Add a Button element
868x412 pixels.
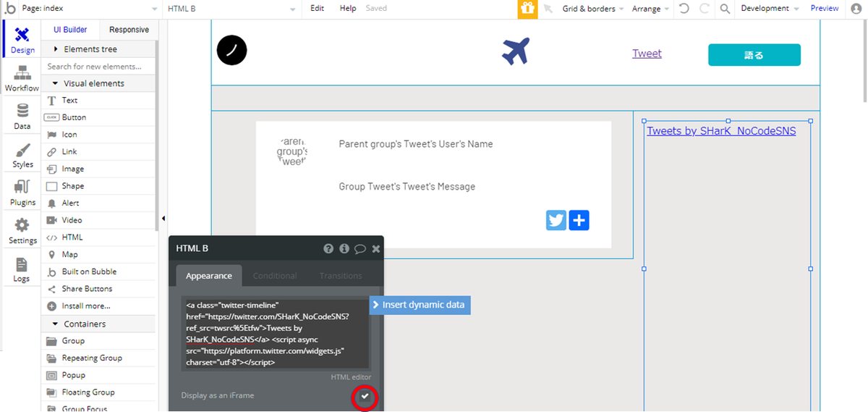click(98, 117)
